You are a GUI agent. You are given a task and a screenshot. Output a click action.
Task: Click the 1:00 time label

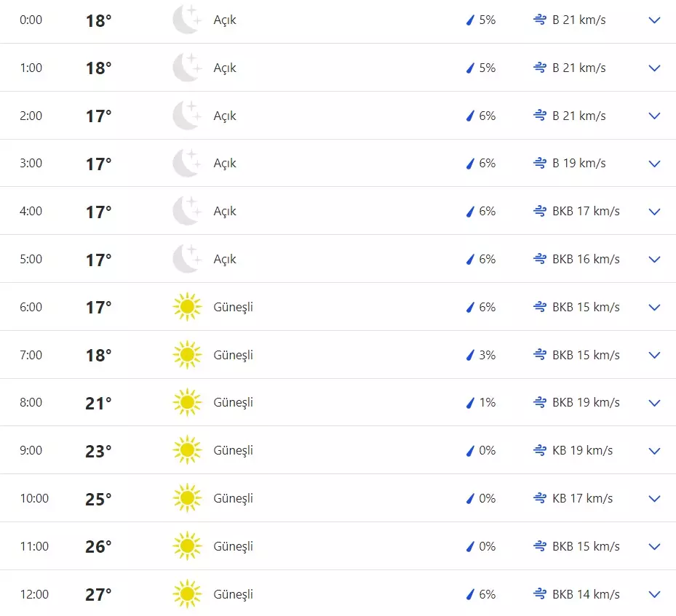coord(31,68)
